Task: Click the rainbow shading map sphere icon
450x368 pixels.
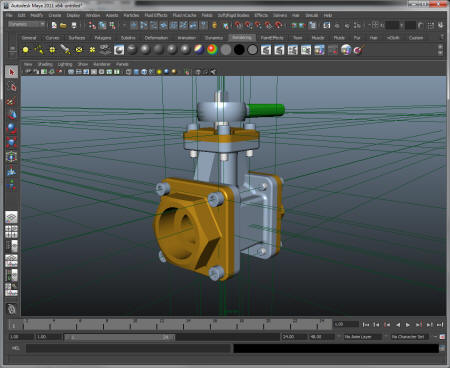Action: (212, 50)
